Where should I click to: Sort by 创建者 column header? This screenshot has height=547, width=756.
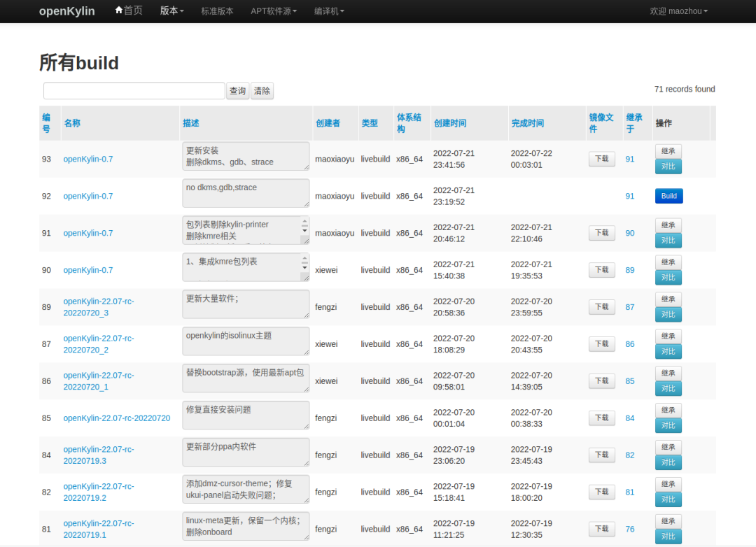328,123
